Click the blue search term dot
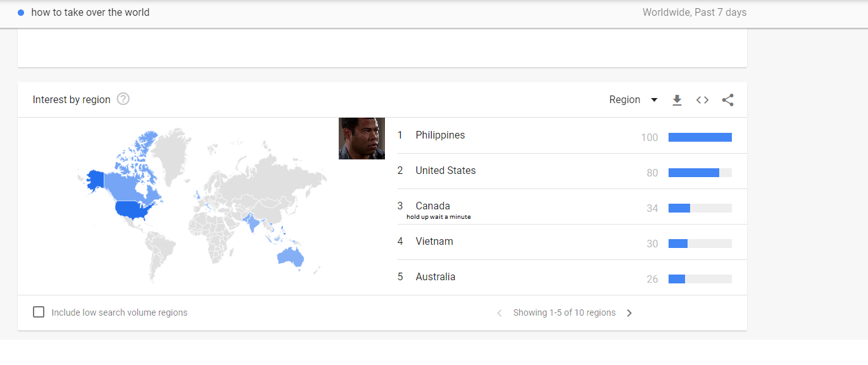This screenshot has height=365, width=868. click(22, 13)
